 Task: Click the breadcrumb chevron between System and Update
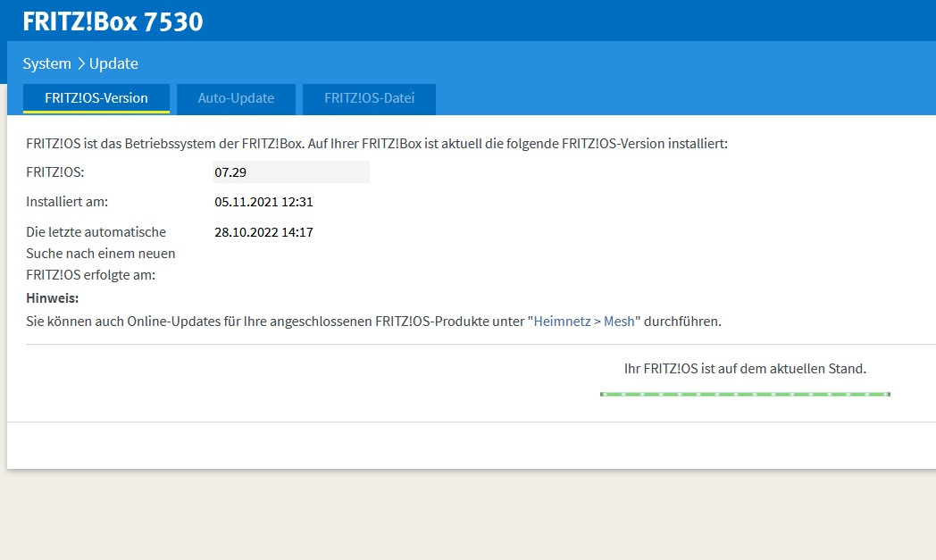80,63
